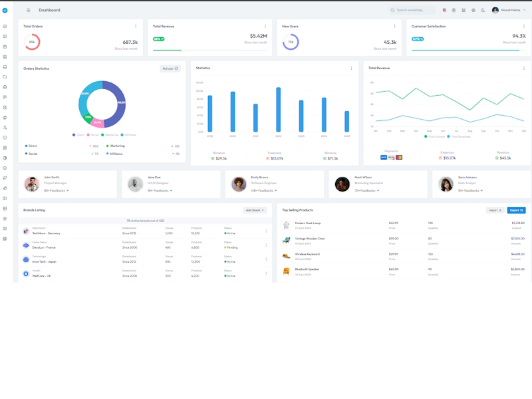The height and width of the screenshot is (399, 532).
Task: Open the apps grid icon in header
Action: pos(464,10)
